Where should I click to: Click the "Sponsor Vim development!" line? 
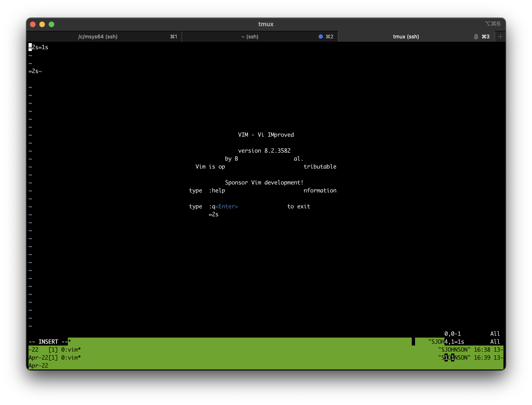tap(264, 183)
